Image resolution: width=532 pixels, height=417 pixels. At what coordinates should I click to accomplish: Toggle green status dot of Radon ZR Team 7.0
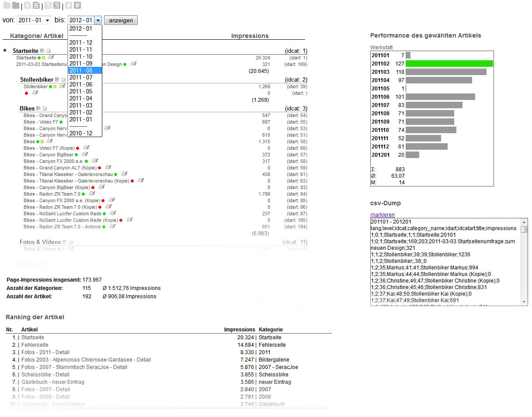tap(83, 194)
